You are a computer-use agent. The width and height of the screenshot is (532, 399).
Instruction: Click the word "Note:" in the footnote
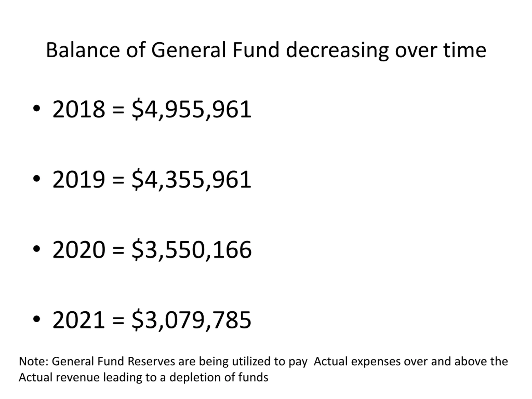[34, 361]
